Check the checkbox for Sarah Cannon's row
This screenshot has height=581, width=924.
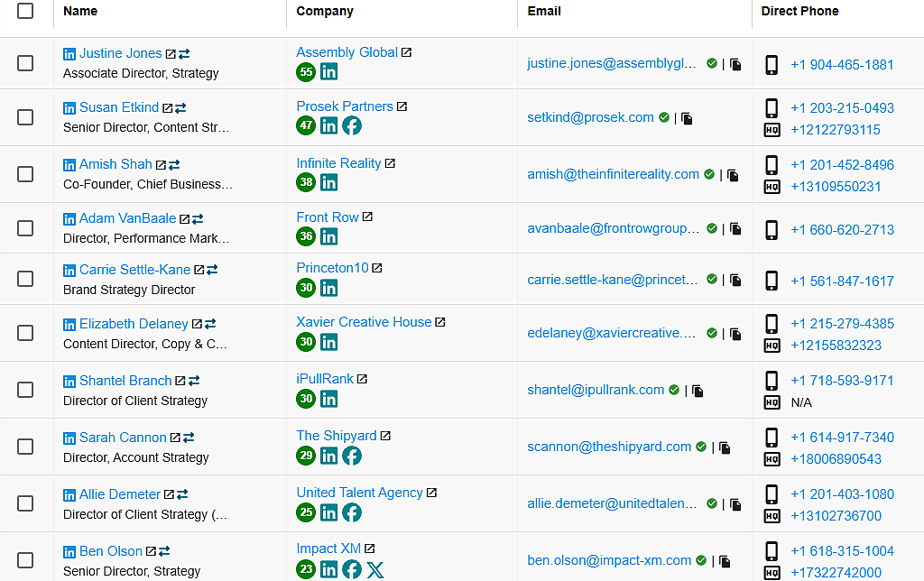tap(25, 447)
